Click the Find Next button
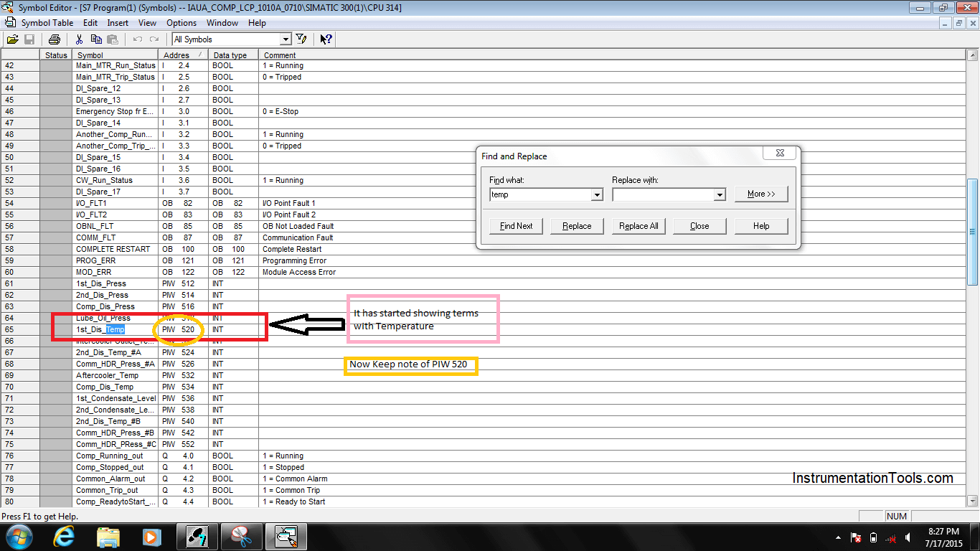 pos(517,226)
